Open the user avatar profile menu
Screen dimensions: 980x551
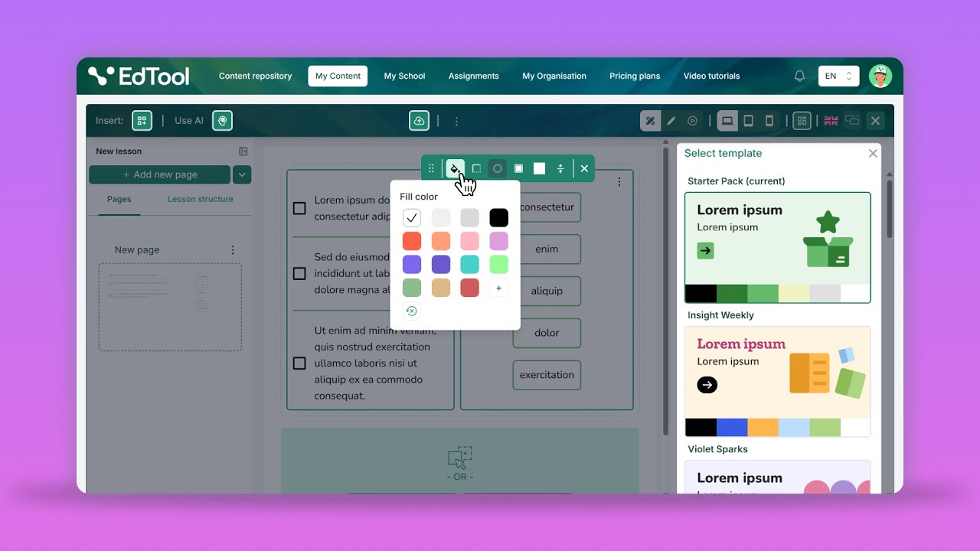[x=880, y=76]
